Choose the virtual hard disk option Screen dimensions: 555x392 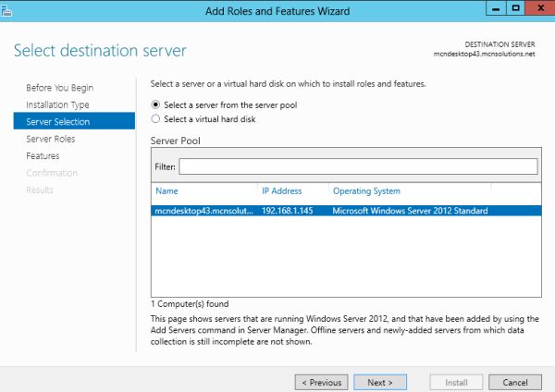155,119
